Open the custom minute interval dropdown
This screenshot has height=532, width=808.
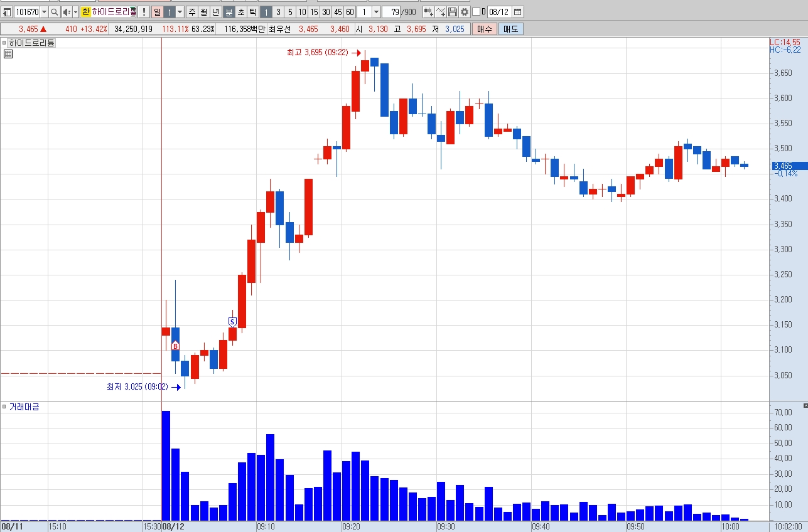pyautogui.click(x=376, y=12)
